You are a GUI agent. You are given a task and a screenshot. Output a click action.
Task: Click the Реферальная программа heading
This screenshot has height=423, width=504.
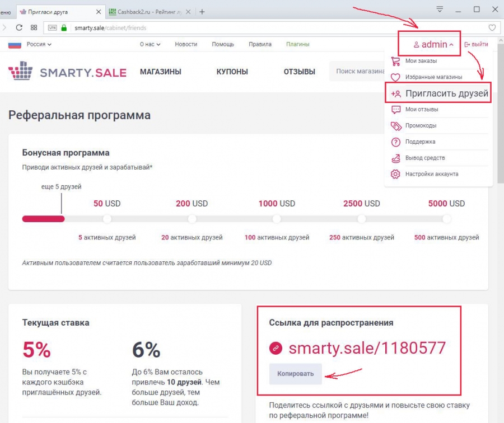tap(80, 115)
